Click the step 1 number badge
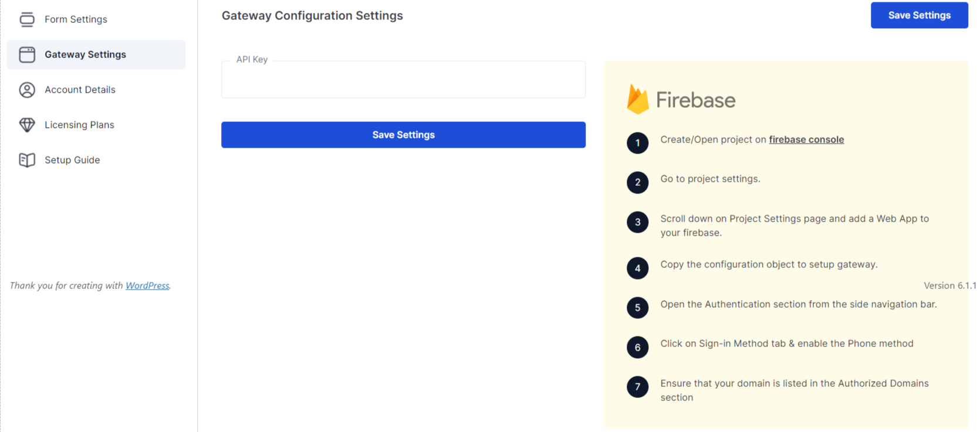Screen dimensions: 980x432 tap(637, 143)
